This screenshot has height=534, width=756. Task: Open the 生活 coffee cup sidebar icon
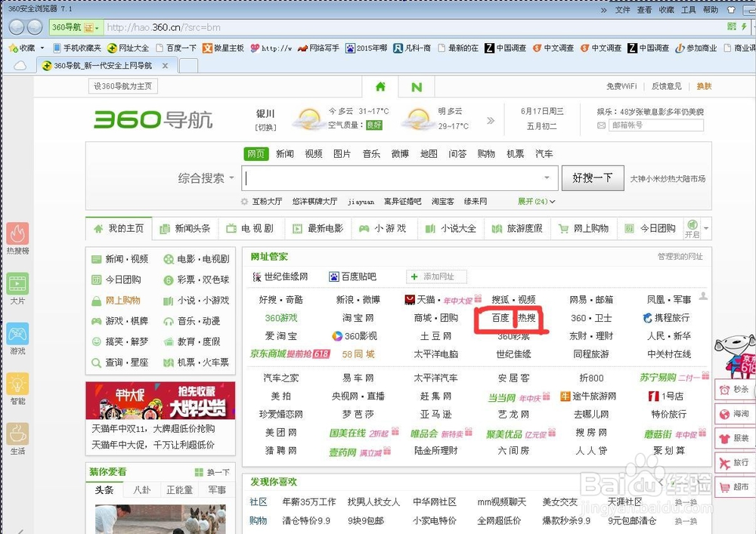[x=17, y=434]
